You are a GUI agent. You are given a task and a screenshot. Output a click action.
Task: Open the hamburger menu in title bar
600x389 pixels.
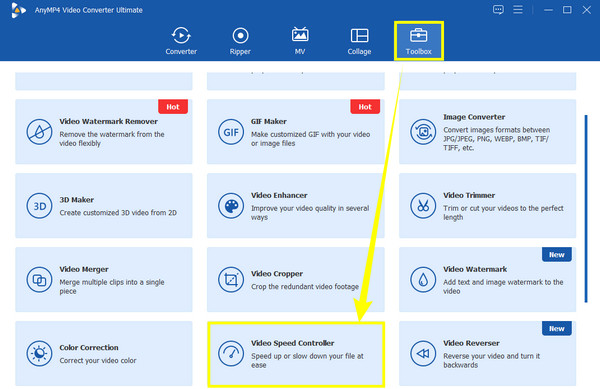[x=518, y=10]
